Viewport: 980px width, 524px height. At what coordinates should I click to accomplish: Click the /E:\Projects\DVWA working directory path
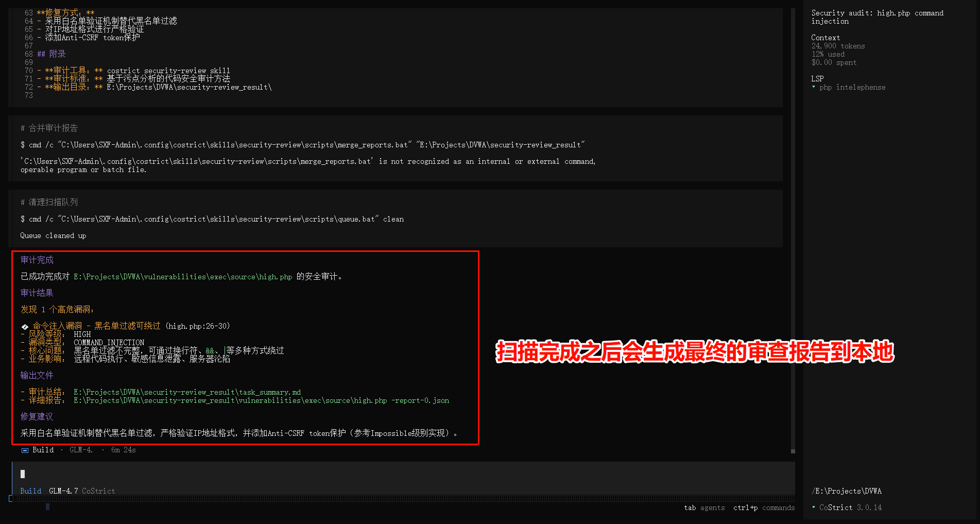pos(847,491)
